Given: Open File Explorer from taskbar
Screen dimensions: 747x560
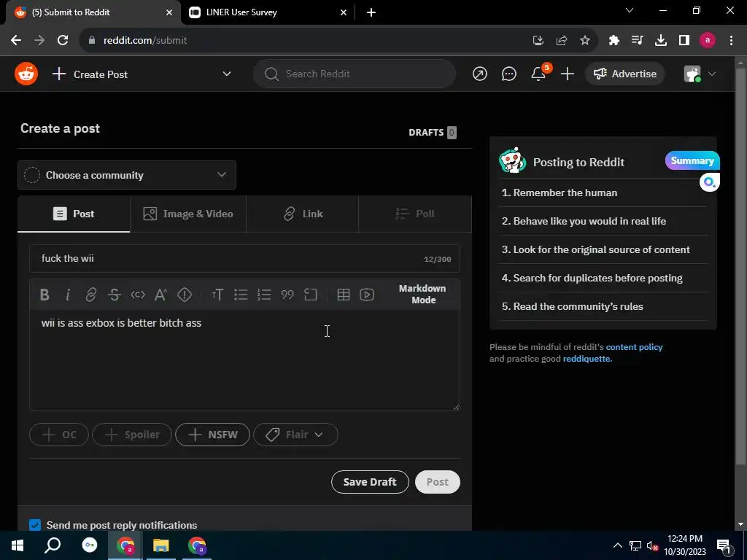Looking at the screenshot, I should point(161,545).
